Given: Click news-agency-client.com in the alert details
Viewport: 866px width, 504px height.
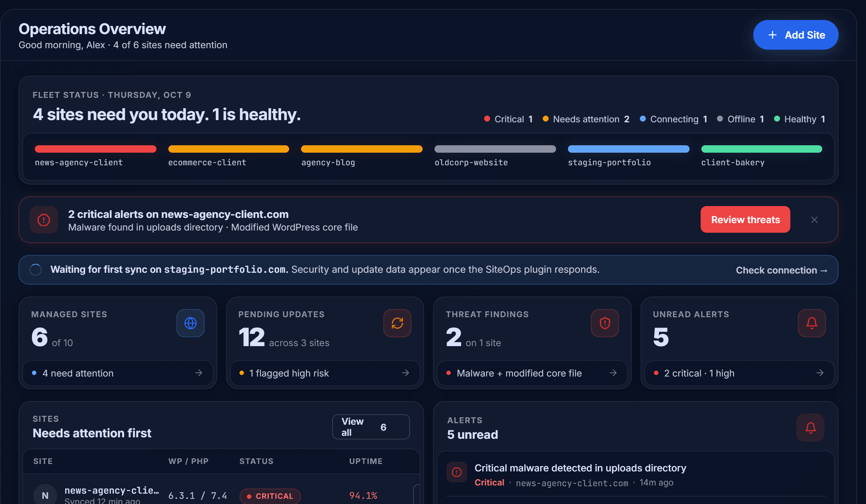Looking at the screenshot, I should point(572,483).
